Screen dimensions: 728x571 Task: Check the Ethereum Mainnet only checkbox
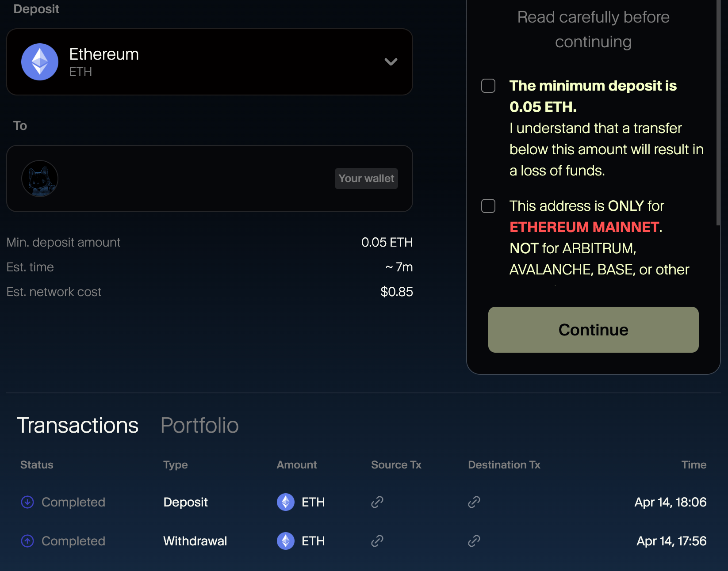[x=488, y=206]
